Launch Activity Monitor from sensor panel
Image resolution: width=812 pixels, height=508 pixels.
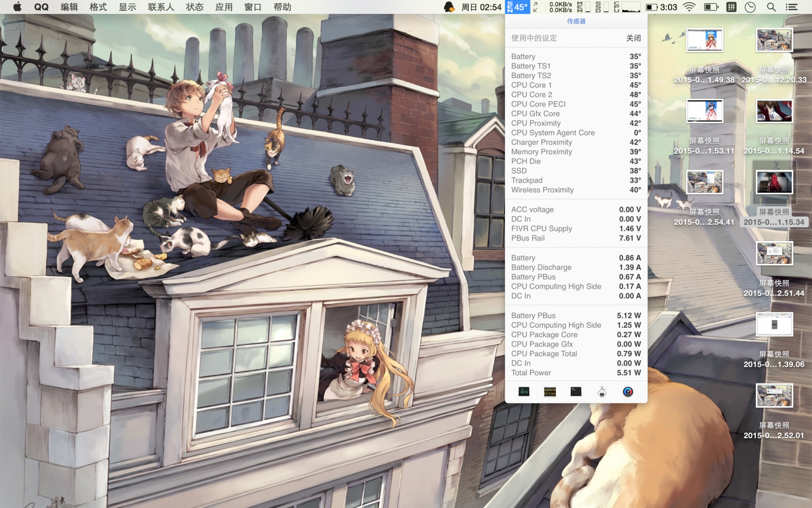tap(524, 392)
